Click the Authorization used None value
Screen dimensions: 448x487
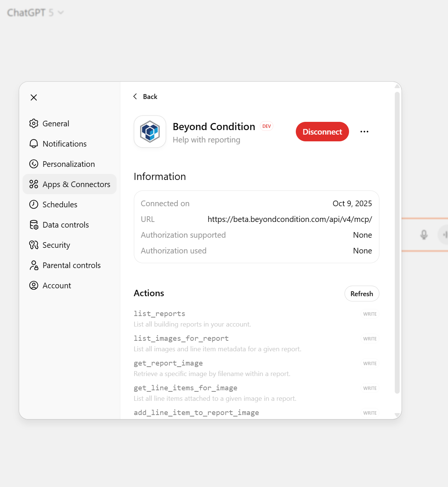pyautogui.click(x=363, y=251)
